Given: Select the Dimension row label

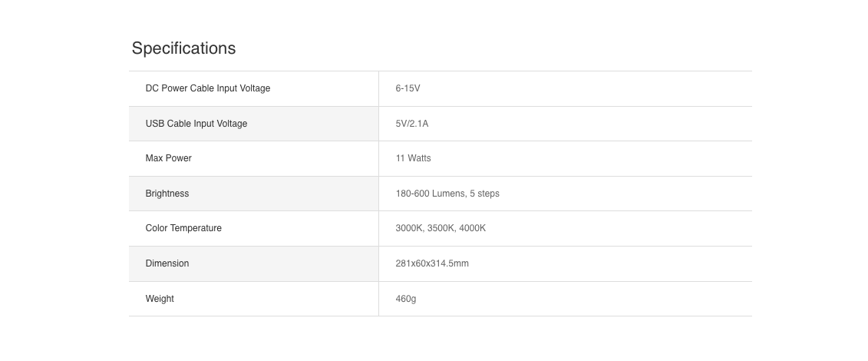Looking at the screenshot, I should 167,263.
